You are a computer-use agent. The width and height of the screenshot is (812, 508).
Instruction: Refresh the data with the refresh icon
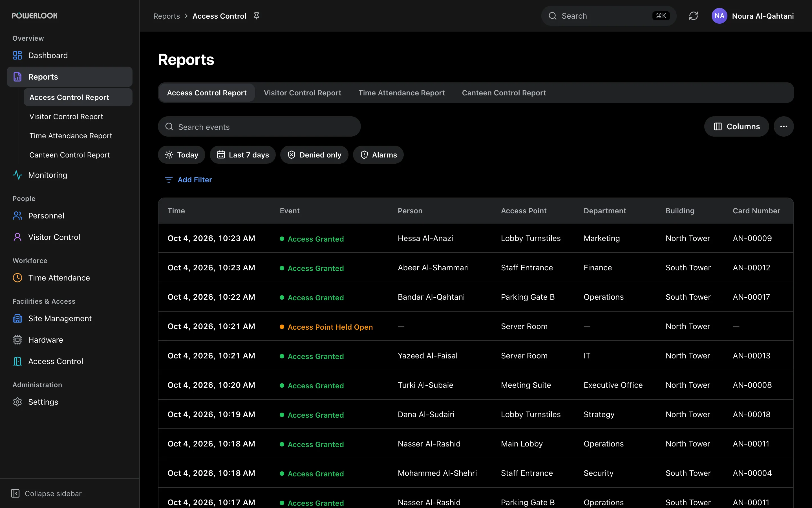(x=694, y=16)
